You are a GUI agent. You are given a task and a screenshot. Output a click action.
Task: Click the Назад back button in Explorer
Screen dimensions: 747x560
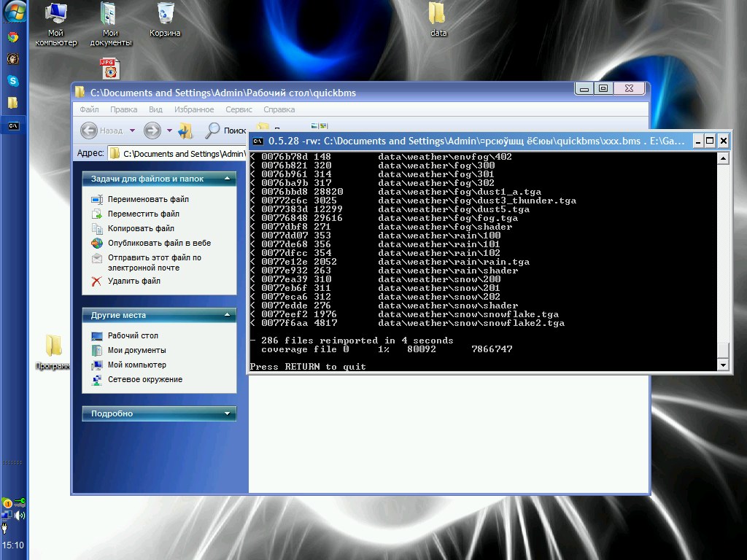point(101,130)
